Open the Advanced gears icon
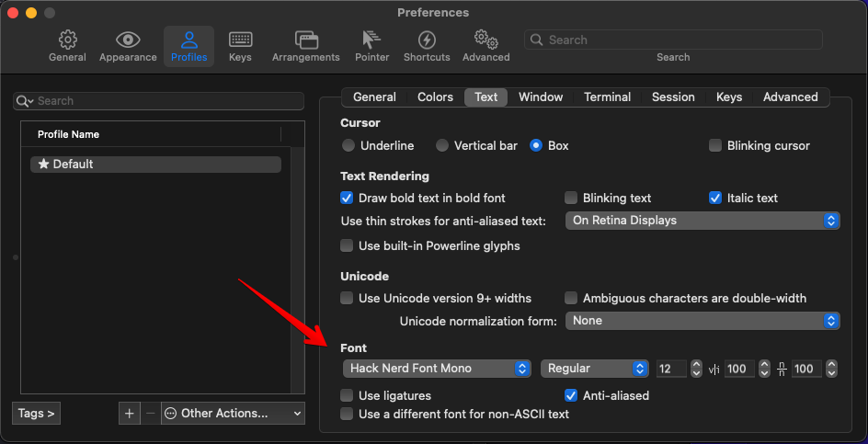Image resolution: width=868 pixels, height=444 pixels. (x=485, y=40)
